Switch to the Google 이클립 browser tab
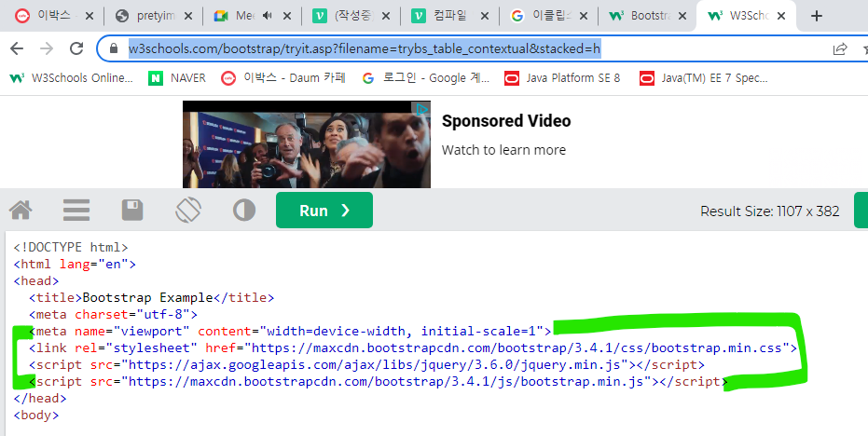Screen dimensions: 868x436 coord(548,16)
